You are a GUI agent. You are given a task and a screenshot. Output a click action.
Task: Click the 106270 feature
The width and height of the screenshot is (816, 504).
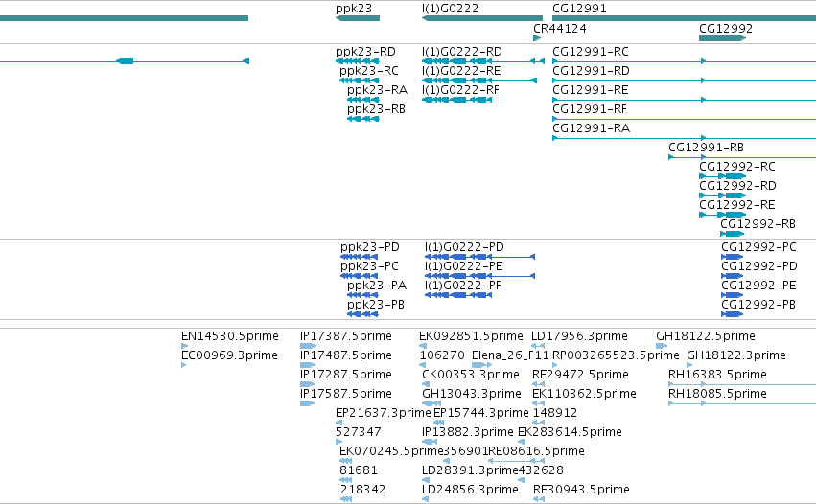[425, 365]
